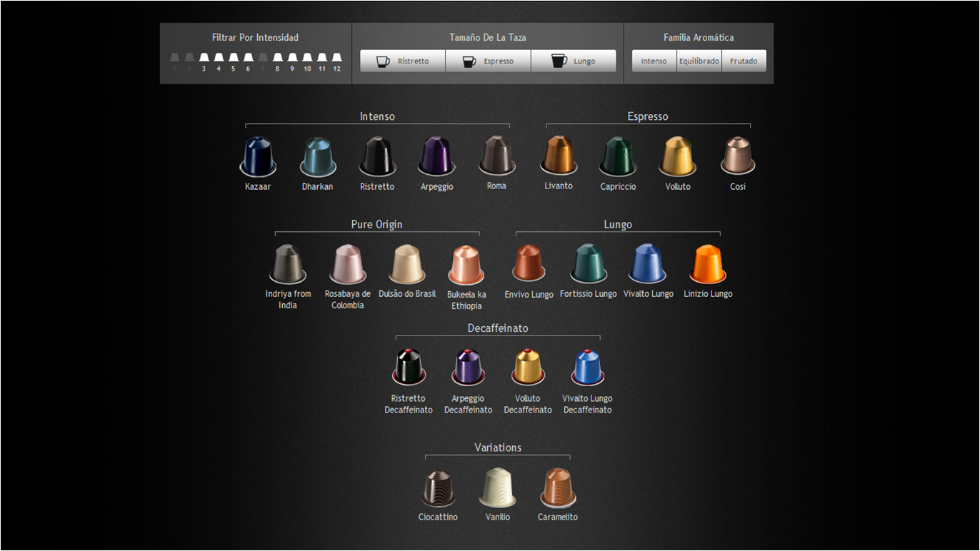Open the Roma capsule
980x551 pixels.
(496, 156)
